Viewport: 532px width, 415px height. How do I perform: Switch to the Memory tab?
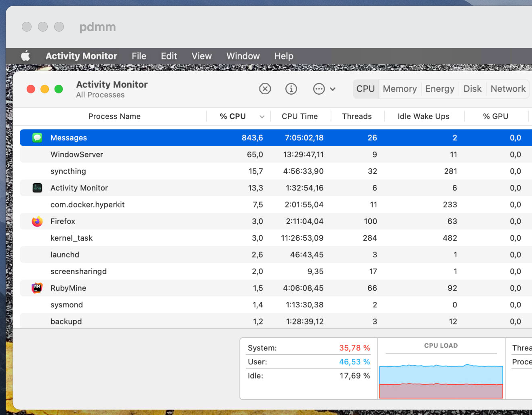399,89
